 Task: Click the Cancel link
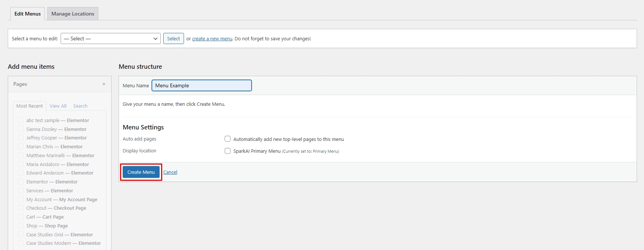[170, 172]
